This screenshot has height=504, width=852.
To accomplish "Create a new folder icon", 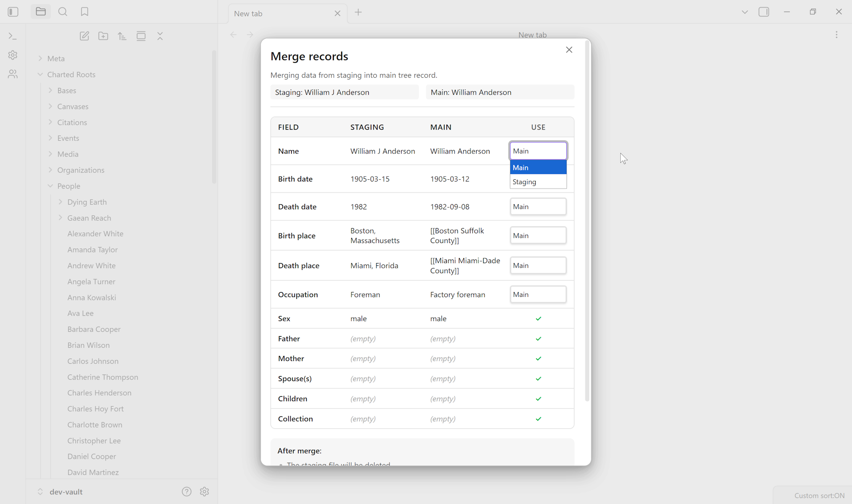I will tap(103, 36).
